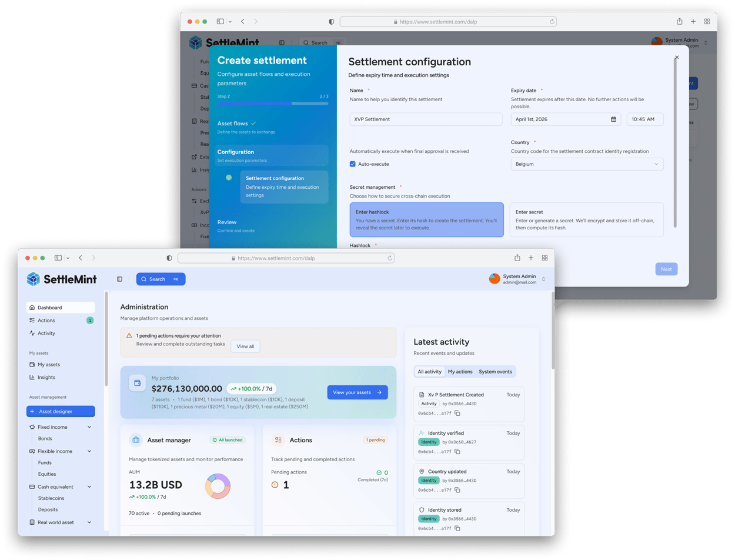Image resolution: width=735 pixels, height=560 pixels.
Task: Click the wallet icon in My portfolio card
Action: click(x=138, y=383)
